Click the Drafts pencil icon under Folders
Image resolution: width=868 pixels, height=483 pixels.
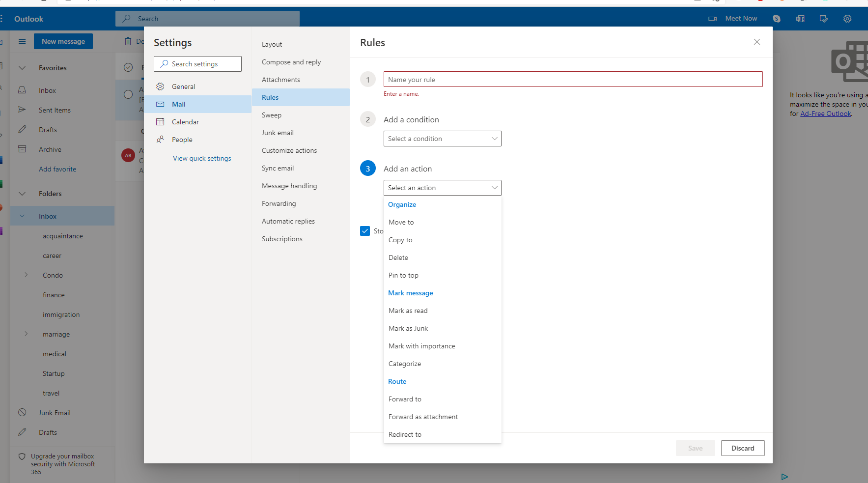[x=22, y=432]
